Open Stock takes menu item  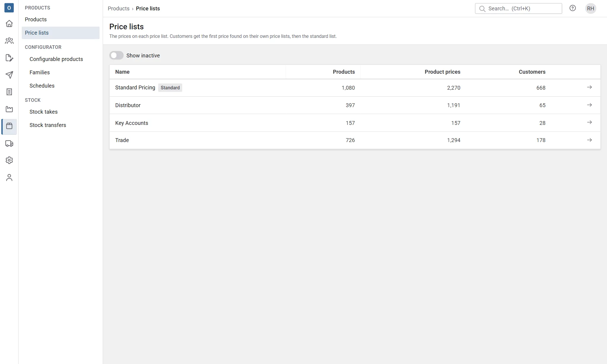(x=60, y=112)
